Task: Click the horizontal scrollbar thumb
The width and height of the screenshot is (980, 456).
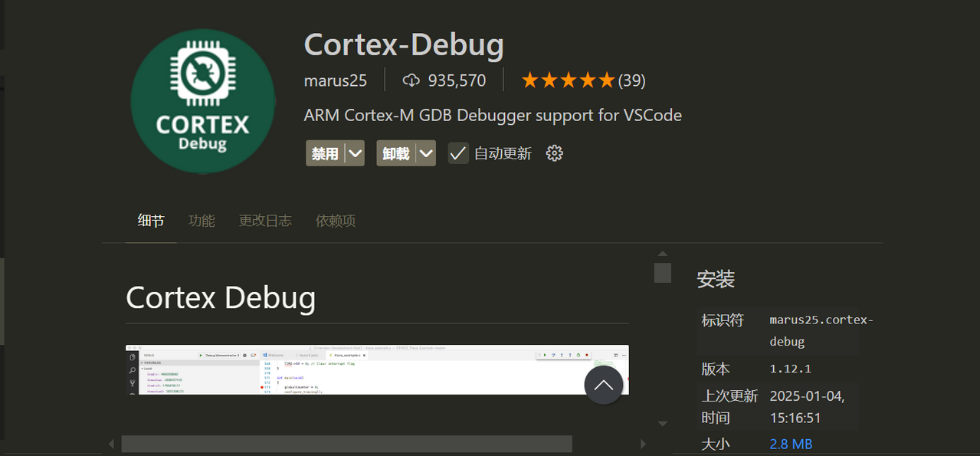Action: (346, 444)
